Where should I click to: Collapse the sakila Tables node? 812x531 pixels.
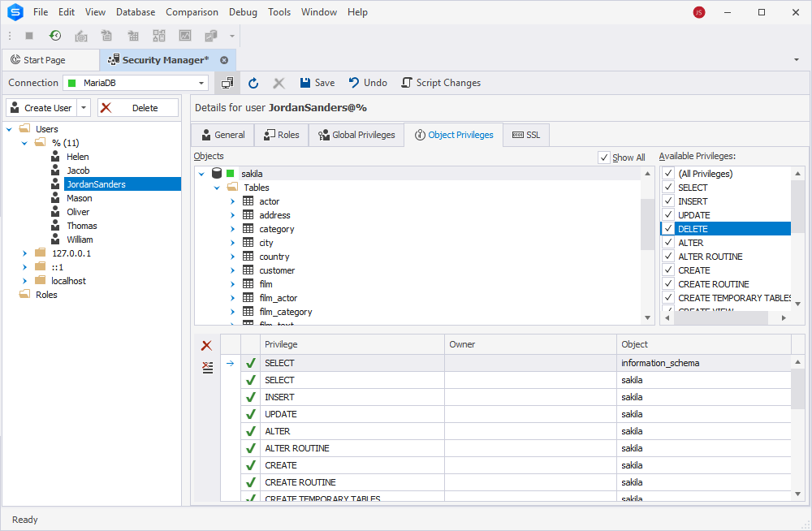[216, 187]
